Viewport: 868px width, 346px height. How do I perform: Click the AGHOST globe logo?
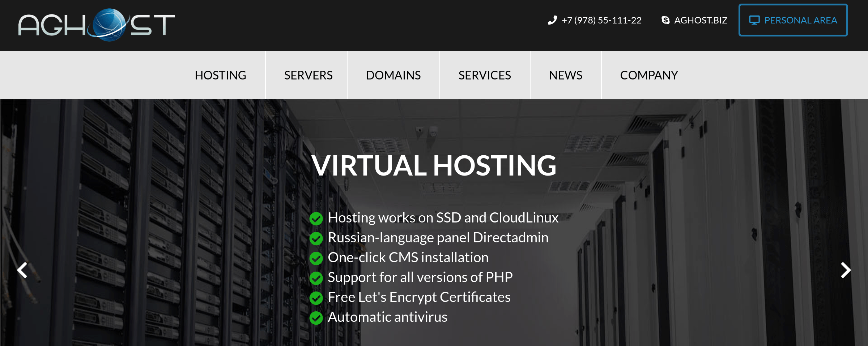click(x=97, y=25)
